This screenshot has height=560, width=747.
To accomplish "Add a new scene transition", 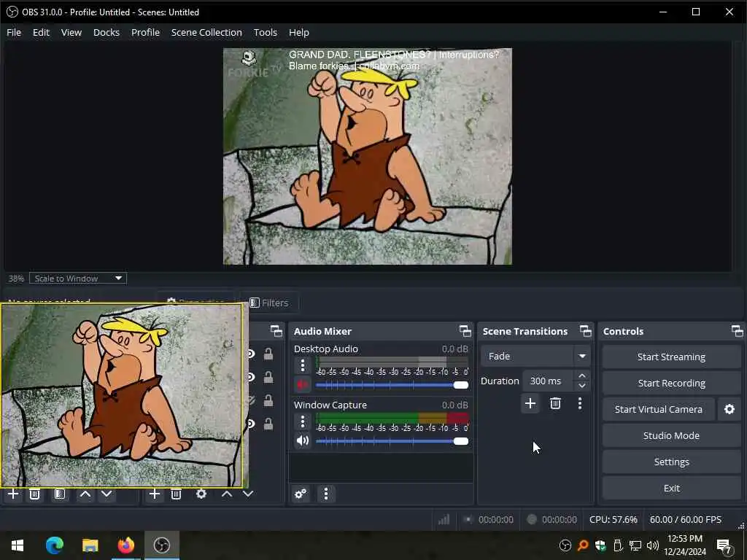I will (x=530, y=404).
